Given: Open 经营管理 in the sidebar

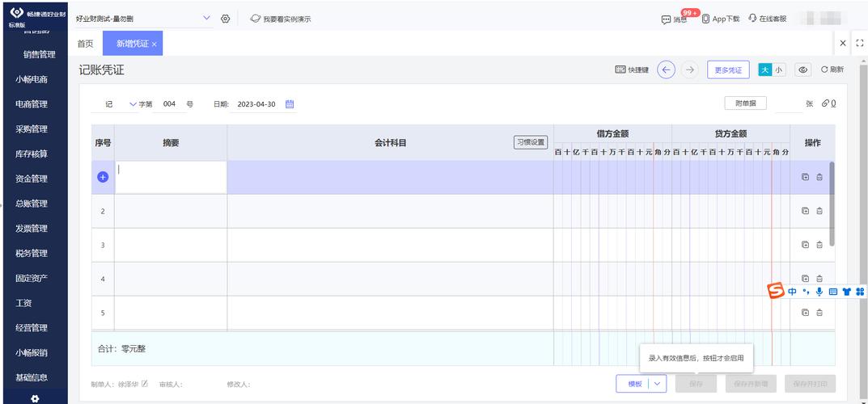Looking at the screenshot, I should click(32, 328).
